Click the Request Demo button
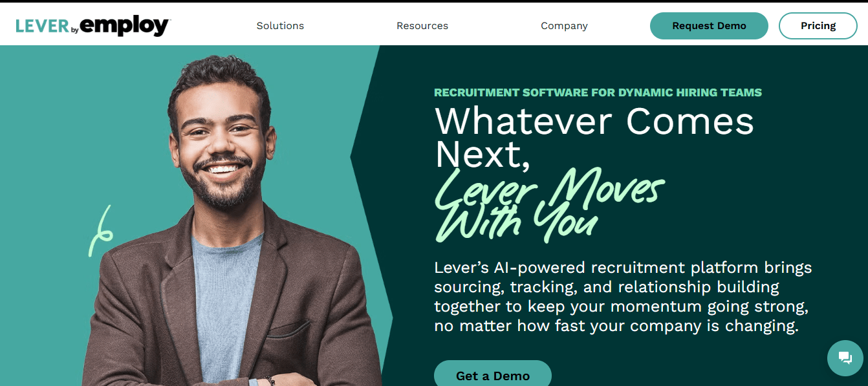The height and width of the screenshot is (386, 868). (x=709, y=26)
